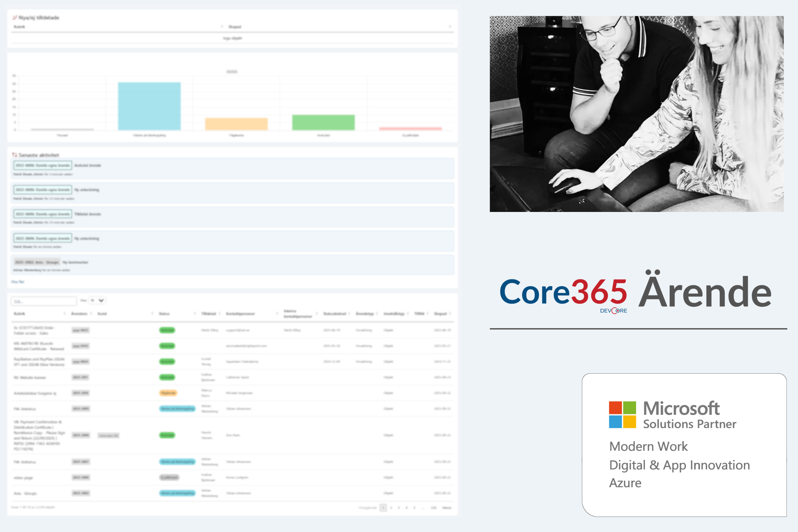Go to page 2 in pagination
Image resolution: width=798 pixels, height=532 pixels.
(x=391, y=508)
